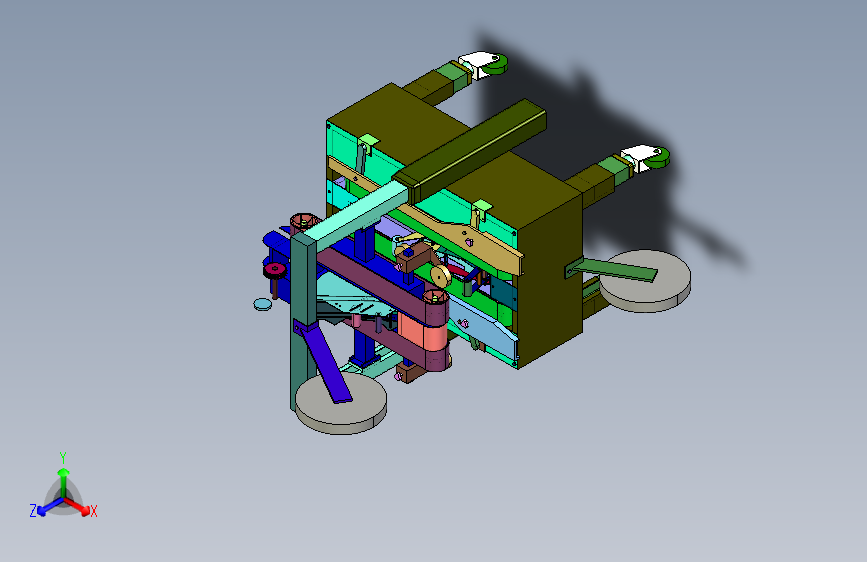Select the small light blue disc at left
The height and width of the screenshot is (562, 867).
coord(263,304)
